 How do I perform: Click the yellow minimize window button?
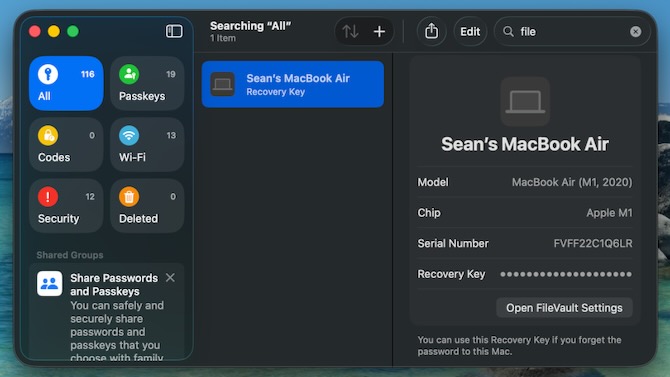[x=54, y=32]
